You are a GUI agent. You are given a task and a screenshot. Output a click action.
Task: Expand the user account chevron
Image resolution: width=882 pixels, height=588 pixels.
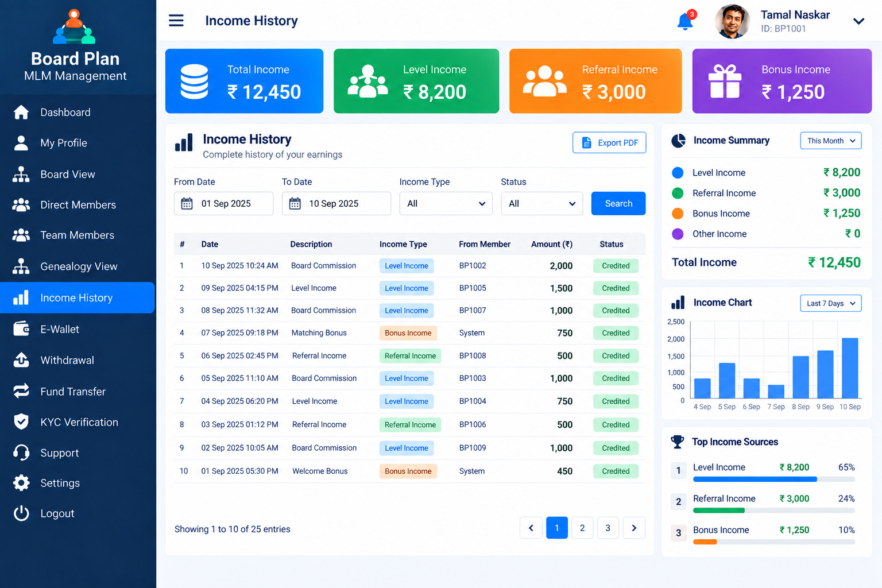(858, 21)
